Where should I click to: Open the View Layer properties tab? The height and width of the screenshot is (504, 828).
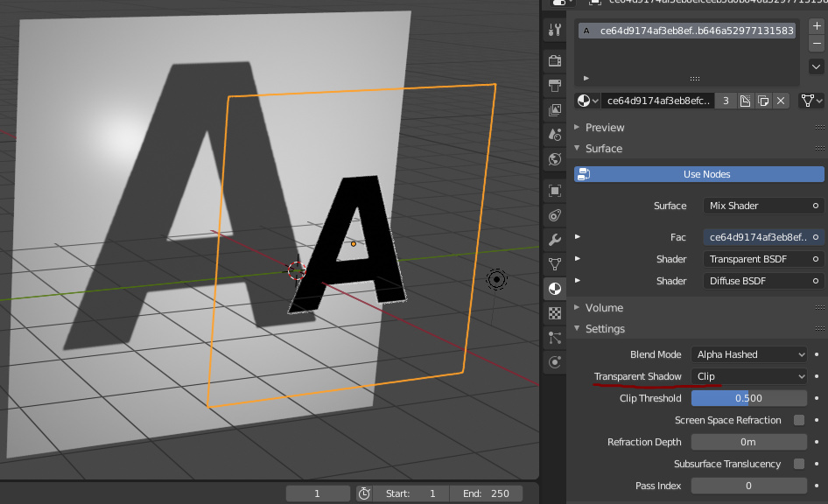(x=554, y=108)
